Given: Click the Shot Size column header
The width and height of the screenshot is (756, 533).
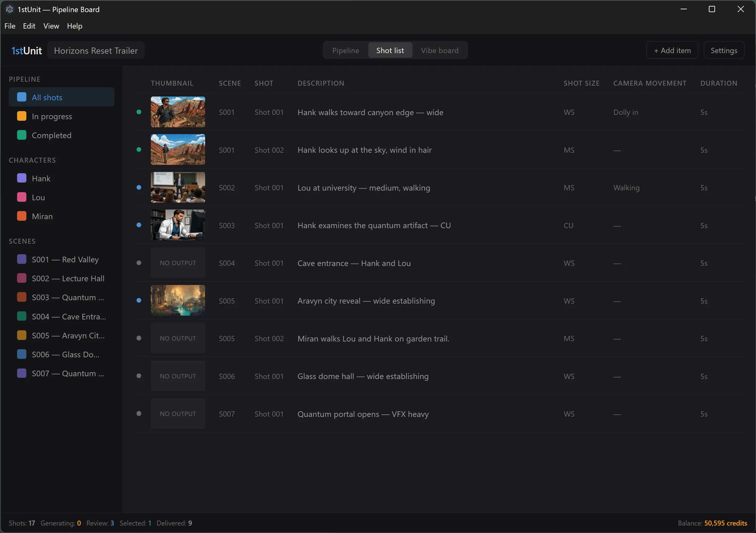Looking at the screenshot, I should pyautogui.click(x=581, y=83).
